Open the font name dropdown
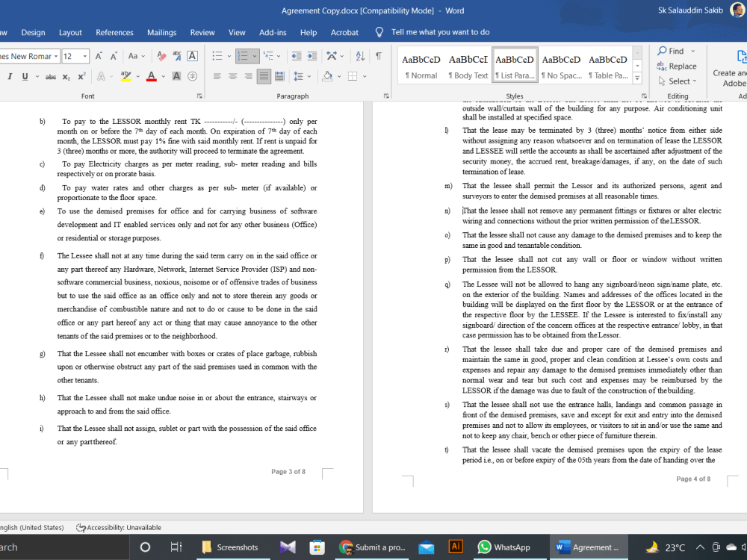The image size is (747, 560). pyautogui.click(x=56, y=56)
